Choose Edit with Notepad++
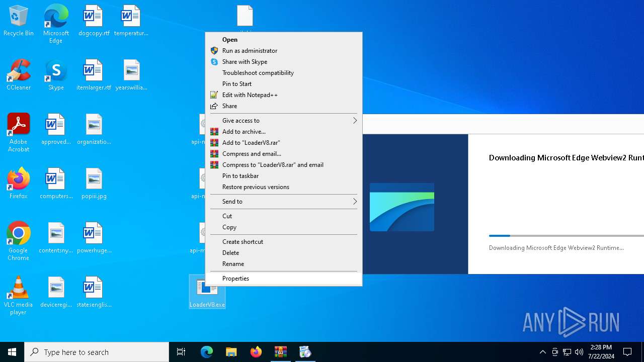Viewport: 644px width, 362px height. (x=284, y=95)
